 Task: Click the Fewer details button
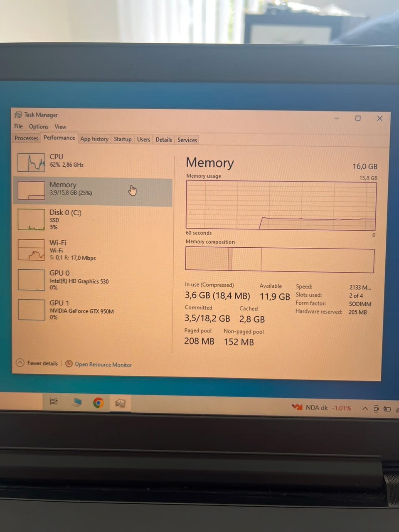click(x=37, y=363)
